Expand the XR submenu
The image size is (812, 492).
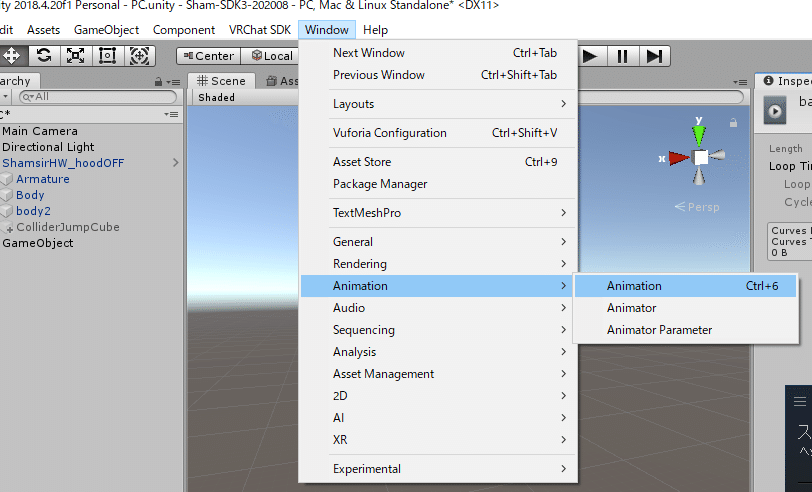[438, 440]
